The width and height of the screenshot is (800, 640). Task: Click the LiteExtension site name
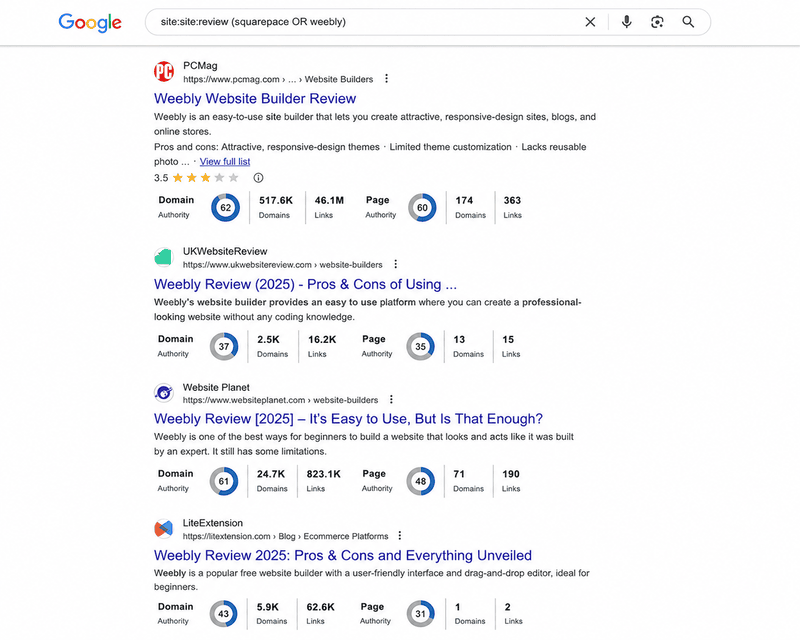click(x=213, y=523)
